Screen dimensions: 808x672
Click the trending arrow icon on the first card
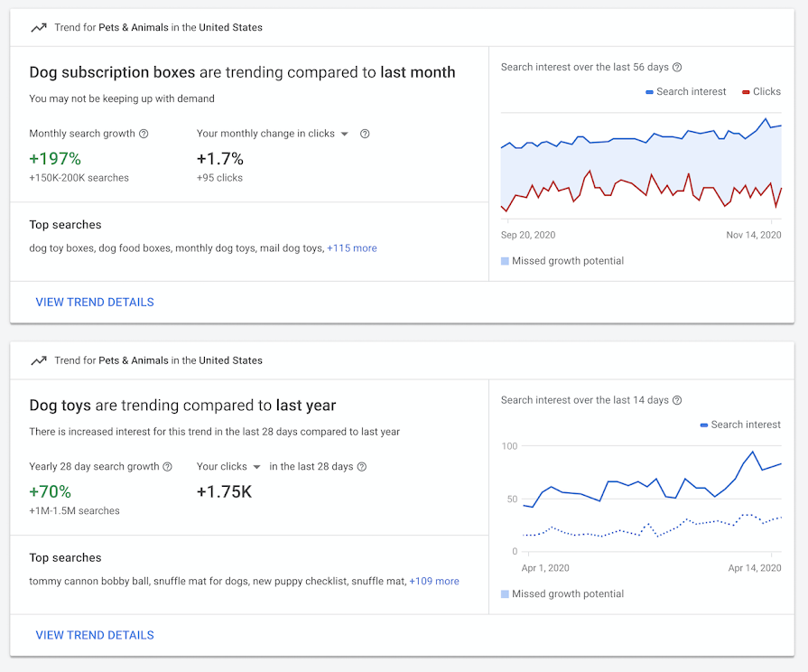coord(37,27)
